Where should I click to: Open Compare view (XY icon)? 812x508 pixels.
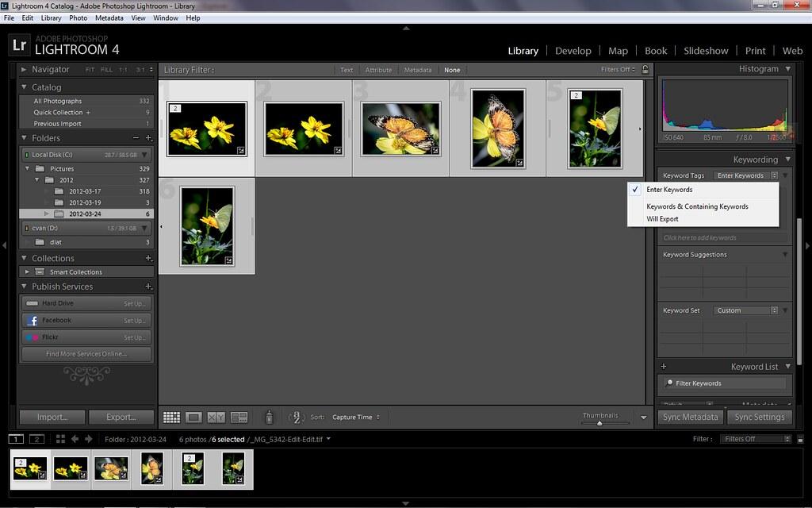216,418
